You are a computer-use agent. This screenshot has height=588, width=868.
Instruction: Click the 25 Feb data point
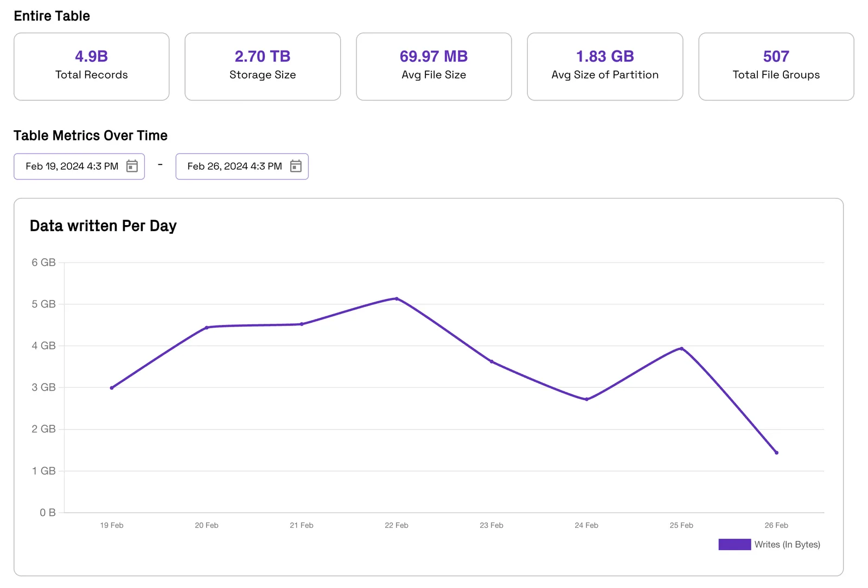[681, 349]
